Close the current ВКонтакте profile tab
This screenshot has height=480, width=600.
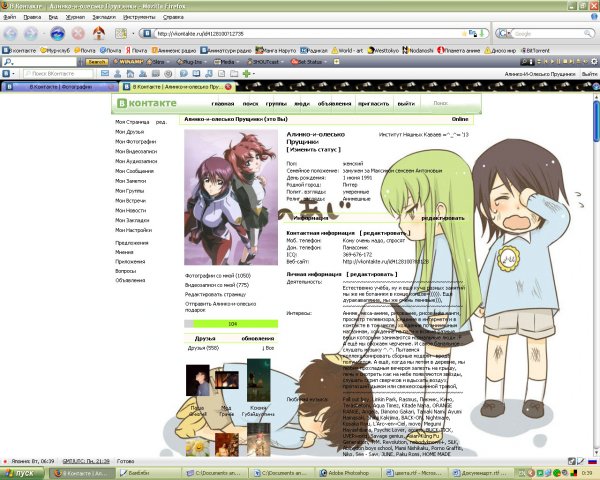click(x=228, y=87)
